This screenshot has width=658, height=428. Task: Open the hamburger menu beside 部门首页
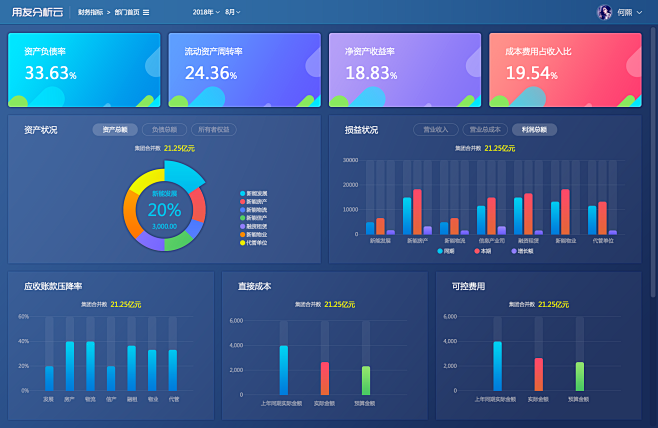146,13
